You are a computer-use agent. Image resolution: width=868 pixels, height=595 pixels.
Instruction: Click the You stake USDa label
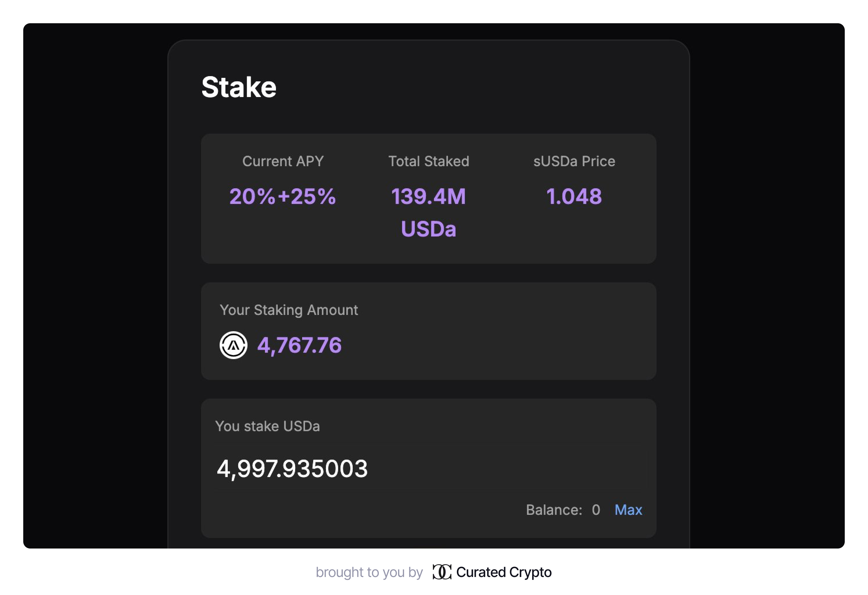[x=268, y=426]
